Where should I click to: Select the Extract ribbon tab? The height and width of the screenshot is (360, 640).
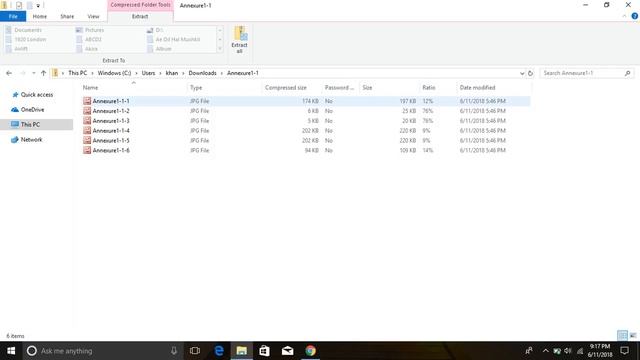(x=140, y=16)
